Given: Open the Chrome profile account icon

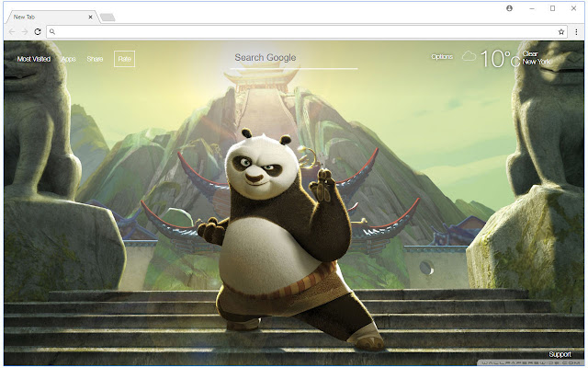Looking at the screenshot, I should [x=509, y=8].
